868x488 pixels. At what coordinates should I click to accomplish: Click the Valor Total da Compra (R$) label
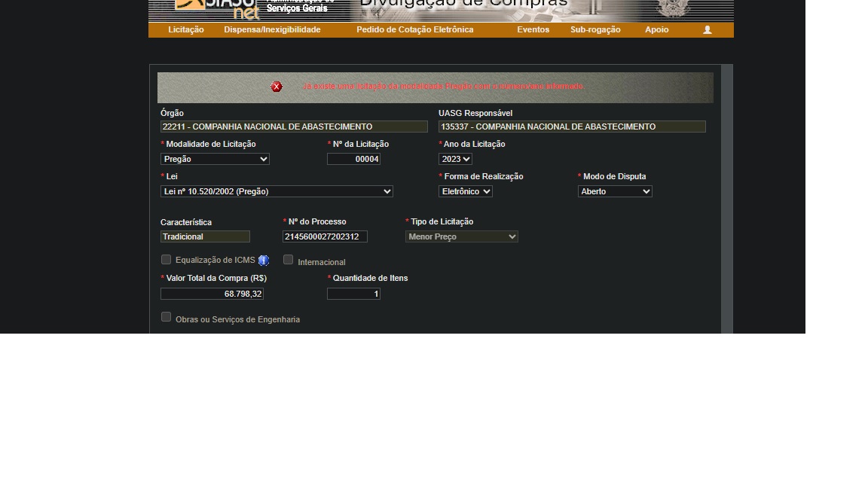[x=216, y=279]
